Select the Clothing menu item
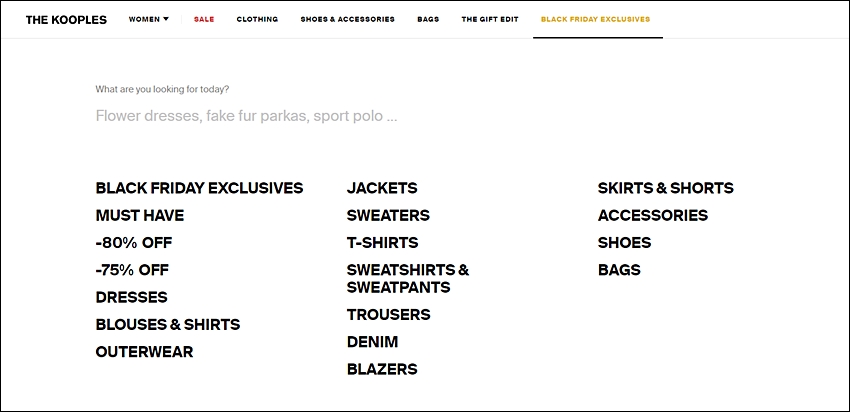The height and width of the screenshot is (412, 850). click(257, 19)
